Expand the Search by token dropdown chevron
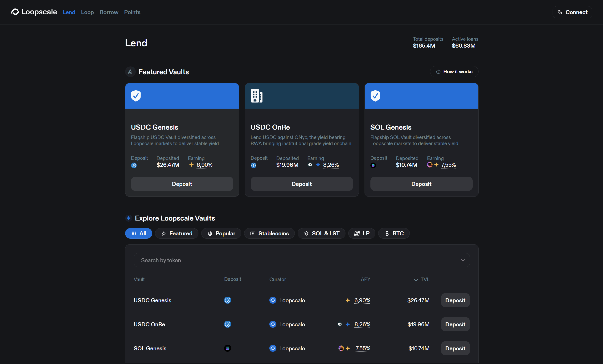603x364 pixels. [x=463, y=260]
